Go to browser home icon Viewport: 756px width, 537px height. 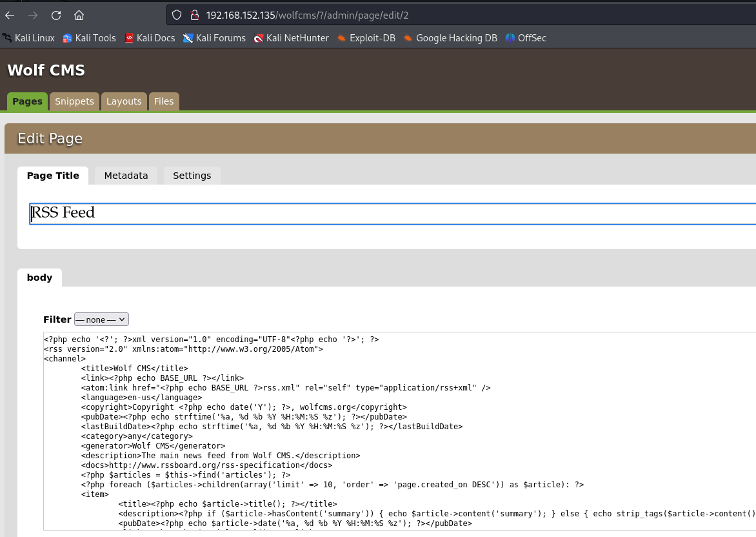click(79, 15)
